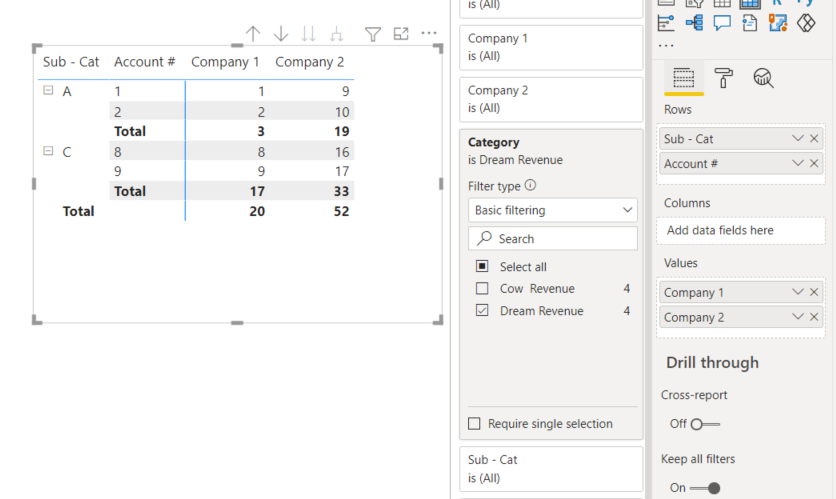
Task: Turn on Cross-report drill through
Action: click(x=705, y=424)
